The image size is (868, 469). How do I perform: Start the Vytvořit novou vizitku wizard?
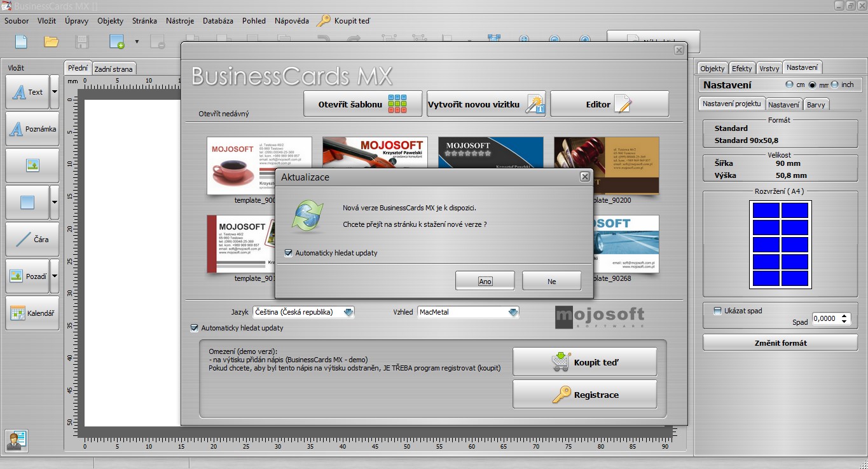pyautogui.click(x=486, y=104)
